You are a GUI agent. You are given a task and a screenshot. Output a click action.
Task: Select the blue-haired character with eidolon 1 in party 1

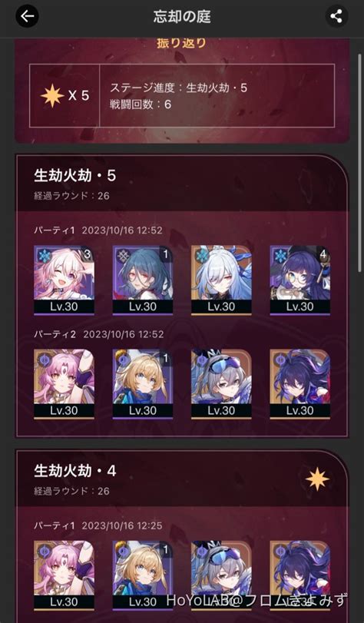(143, 280)
